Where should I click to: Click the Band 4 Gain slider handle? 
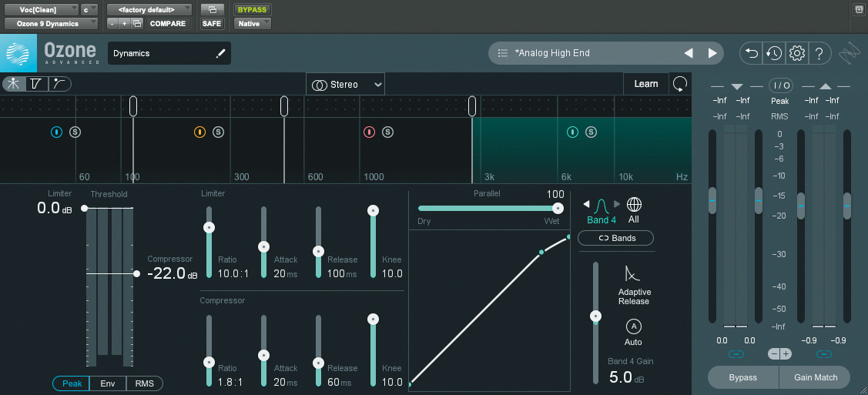595,316
